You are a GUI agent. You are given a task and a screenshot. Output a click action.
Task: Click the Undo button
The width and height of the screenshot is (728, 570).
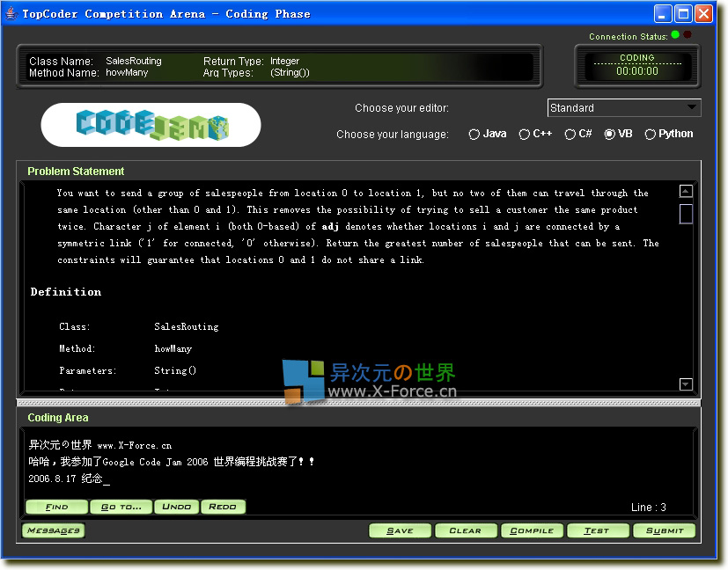pyautogui.click(x=176, y=507)
